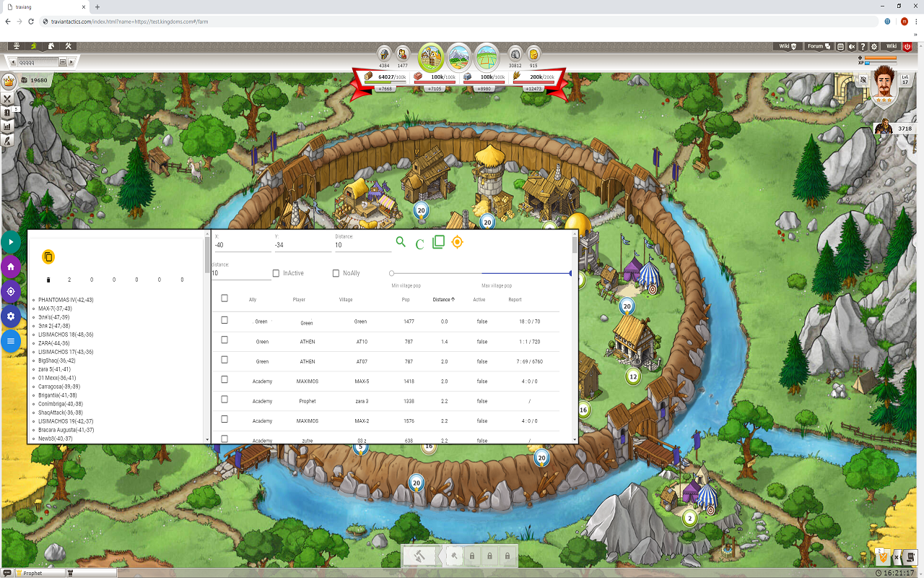
Task: Open the village list dropdown button
Action: [x=63, y=62]
